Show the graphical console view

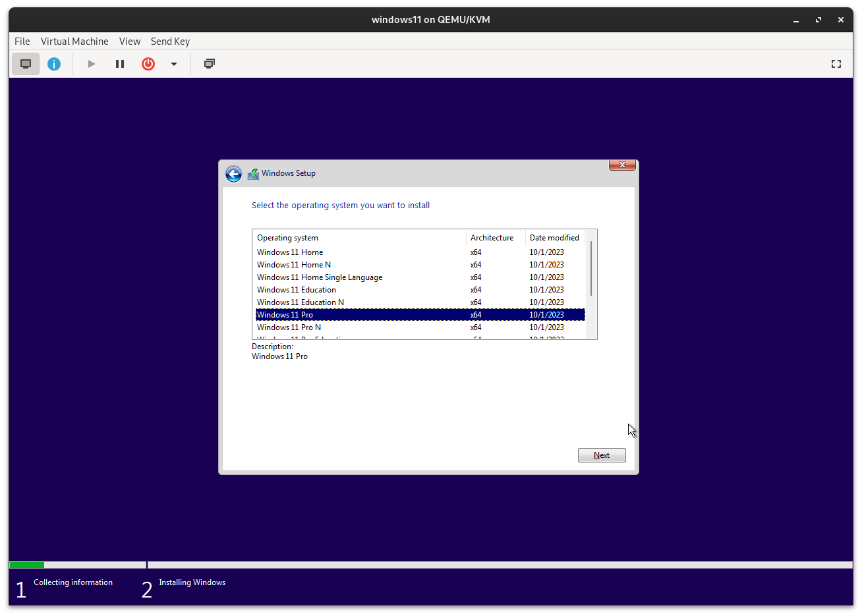tap(26, 64)
